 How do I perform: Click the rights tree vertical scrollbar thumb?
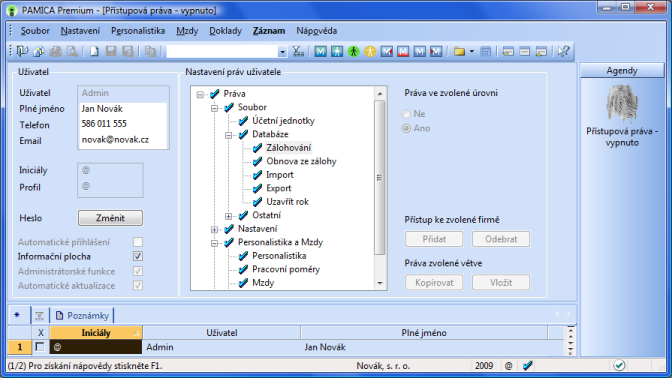[380, 177]
